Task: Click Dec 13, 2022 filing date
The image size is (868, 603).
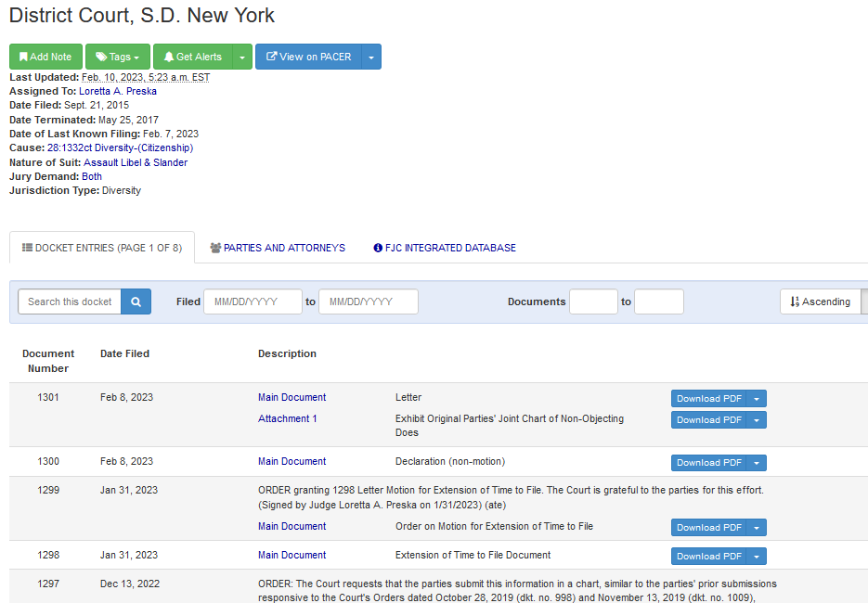Action: coord(130,584)
